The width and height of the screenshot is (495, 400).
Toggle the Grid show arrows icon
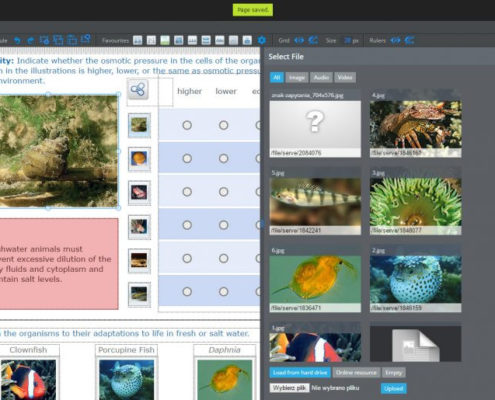tap(299, 40)
